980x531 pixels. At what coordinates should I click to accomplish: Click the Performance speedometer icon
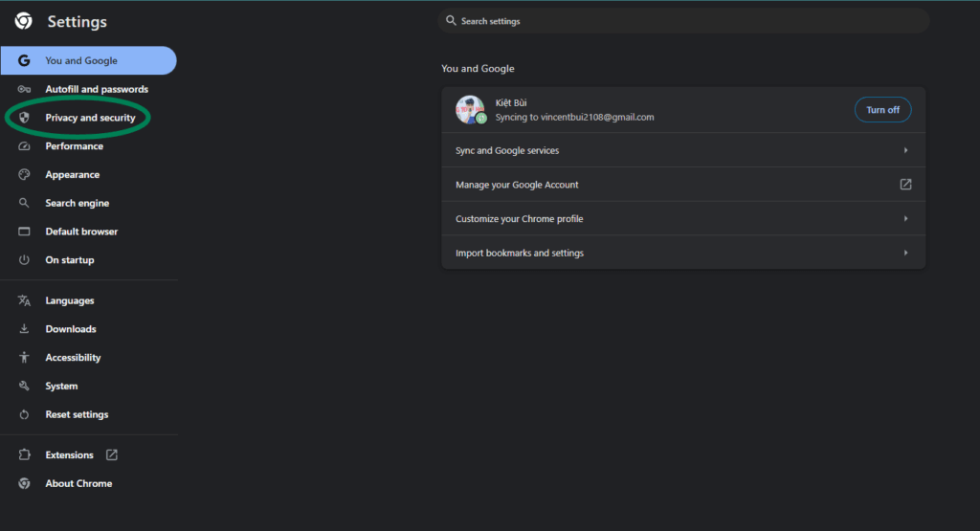click(24, 146)
